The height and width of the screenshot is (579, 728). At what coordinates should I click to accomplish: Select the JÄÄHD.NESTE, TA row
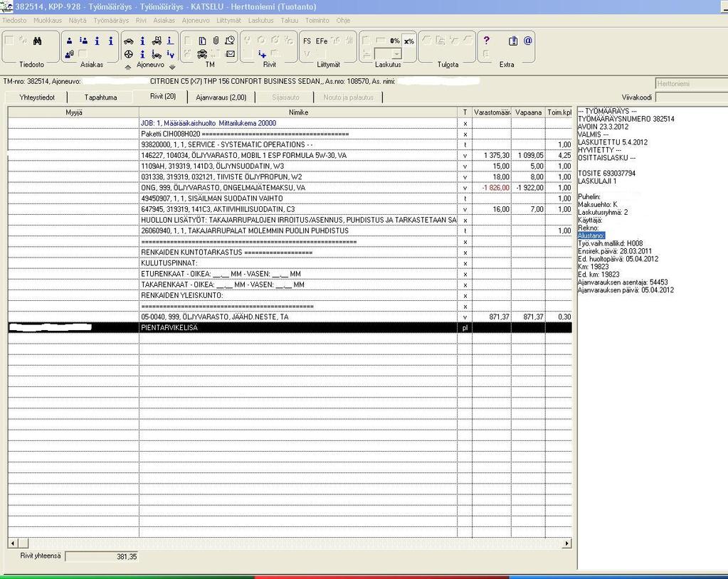[290, 317]
